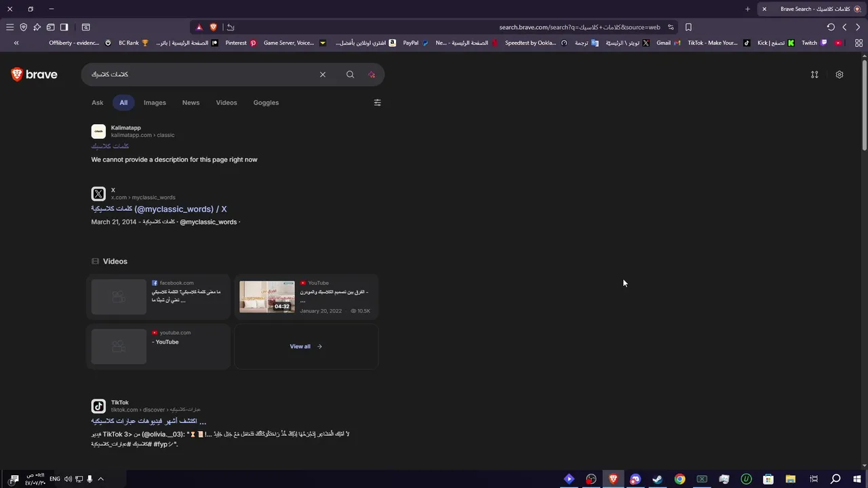Viewport: 868px width, 488px height.
Task: Open the Brave main menu (hamburger icon)
Action: click(x=9, y=27)
